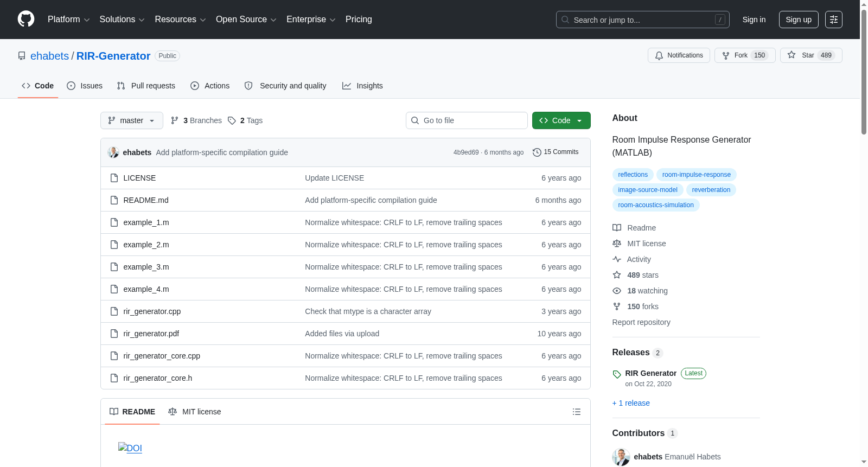Expand the Enterprise menu

point(311,20)
